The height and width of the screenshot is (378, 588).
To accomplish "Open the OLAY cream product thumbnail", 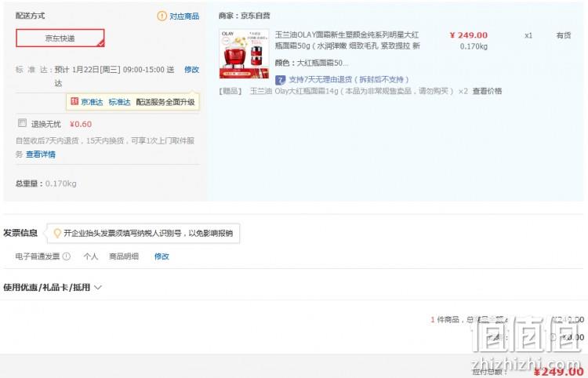I will 244,53.
